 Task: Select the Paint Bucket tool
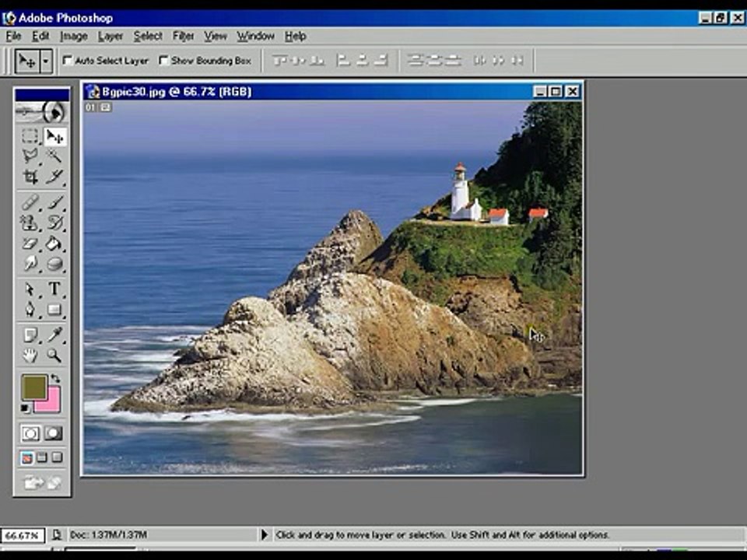(x=54, y=243)
